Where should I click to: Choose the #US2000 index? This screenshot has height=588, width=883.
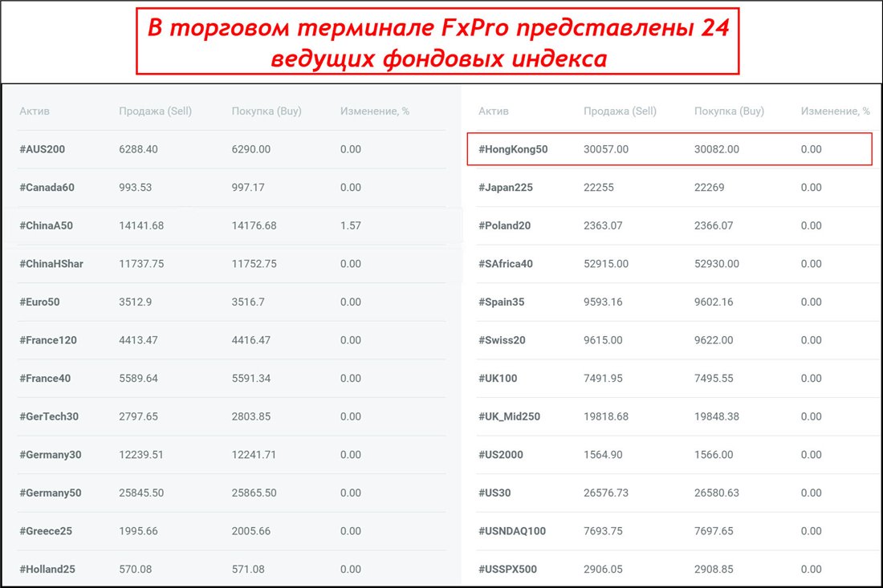(x=501, y=455)
